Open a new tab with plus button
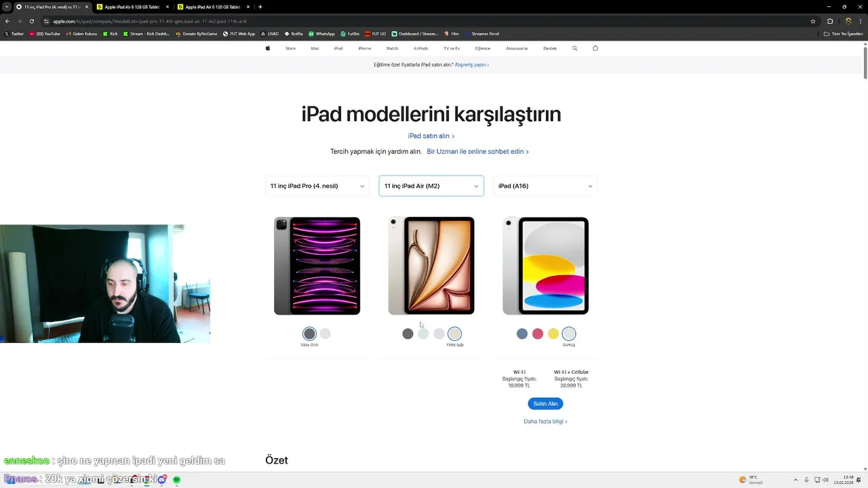 point(260,7)
